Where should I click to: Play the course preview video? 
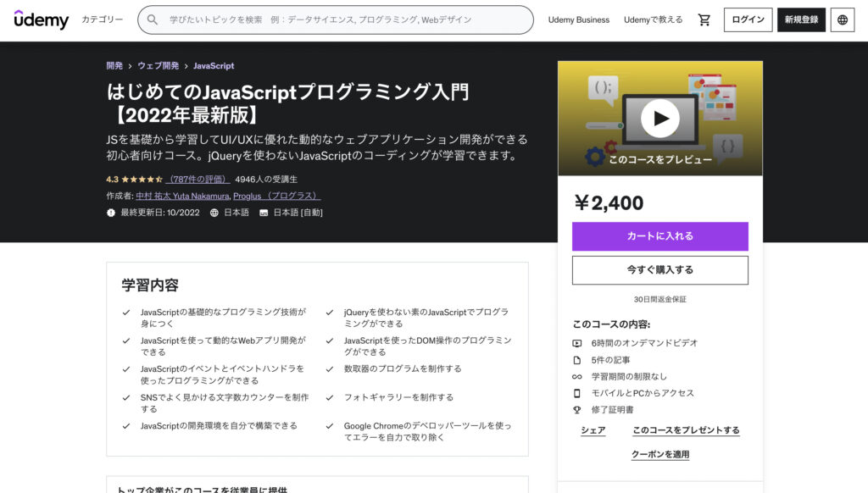(659, 119)
